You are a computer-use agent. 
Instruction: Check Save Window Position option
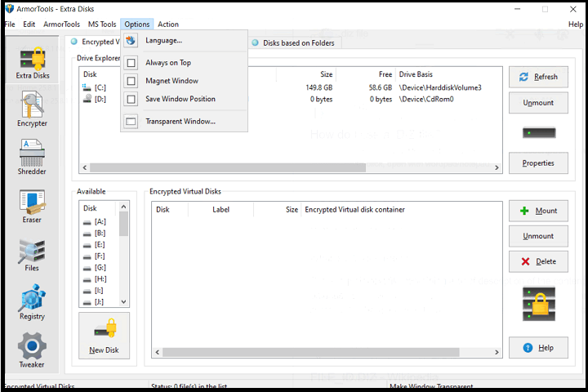(131, 99)
